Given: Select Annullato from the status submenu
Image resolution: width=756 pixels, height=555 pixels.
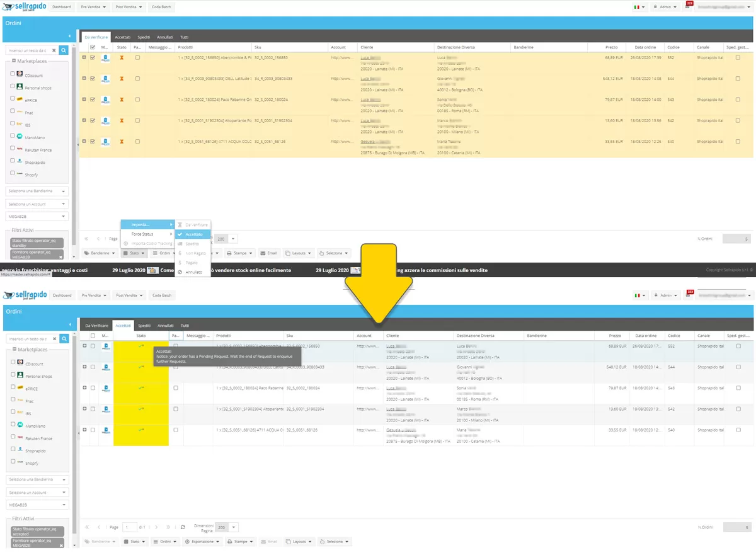Looking at the screenshot, I should click(193, 272).
